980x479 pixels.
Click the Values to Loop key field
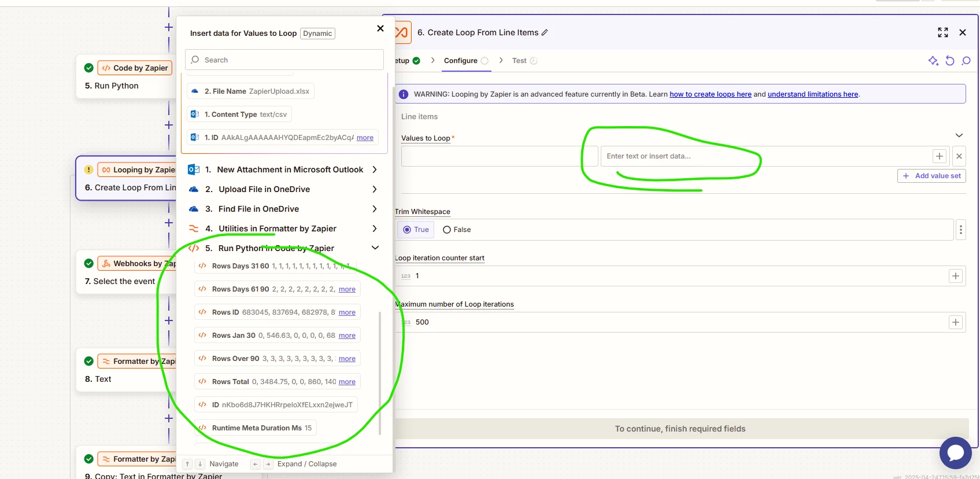500,156
